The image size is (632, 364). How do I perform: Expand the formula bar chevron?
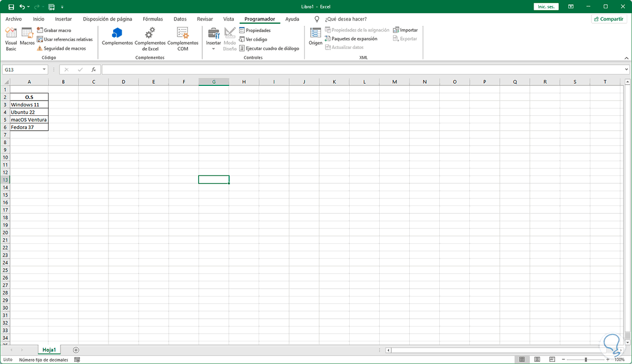tap(626, 70)
